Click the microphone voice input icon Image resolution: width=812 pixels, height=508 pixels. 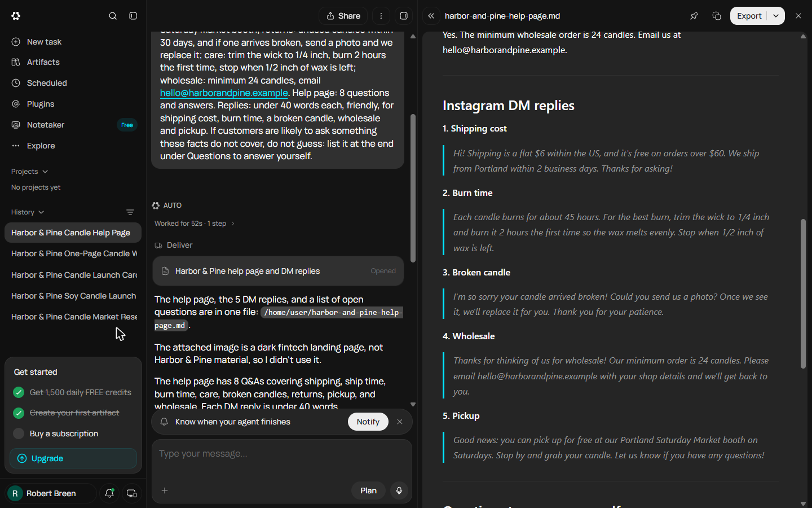[399, 491]
